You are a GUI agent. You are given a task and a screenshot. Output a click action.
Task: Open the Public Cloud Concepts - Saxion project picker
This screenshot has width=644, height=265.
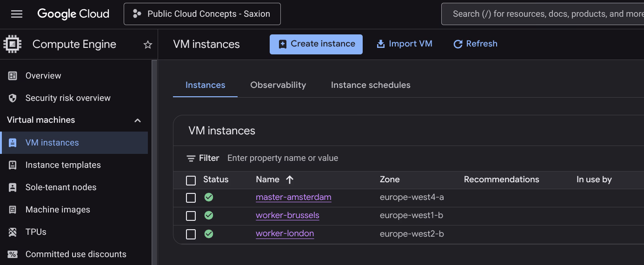(x=202, y=14)
